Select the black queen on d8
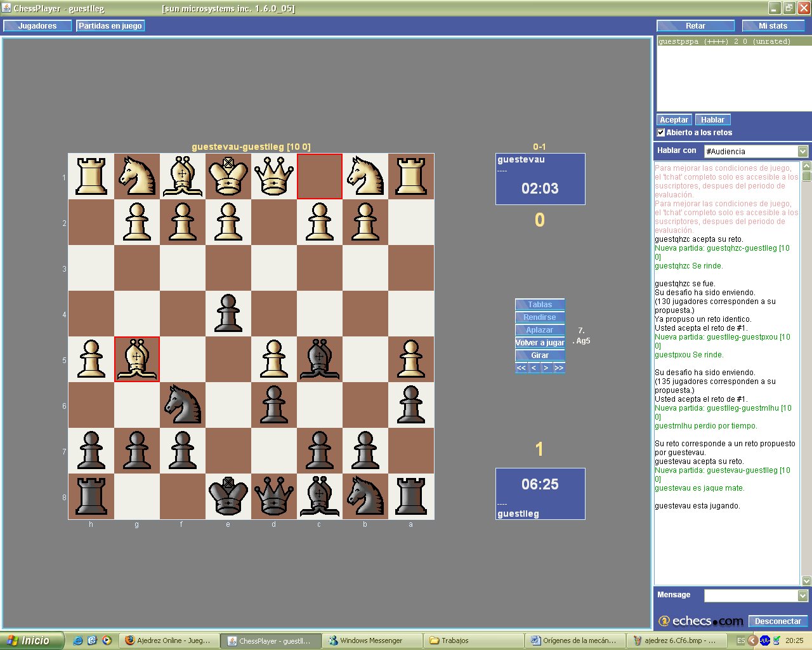This screenshot has width=812, height=650. point(274,496)
